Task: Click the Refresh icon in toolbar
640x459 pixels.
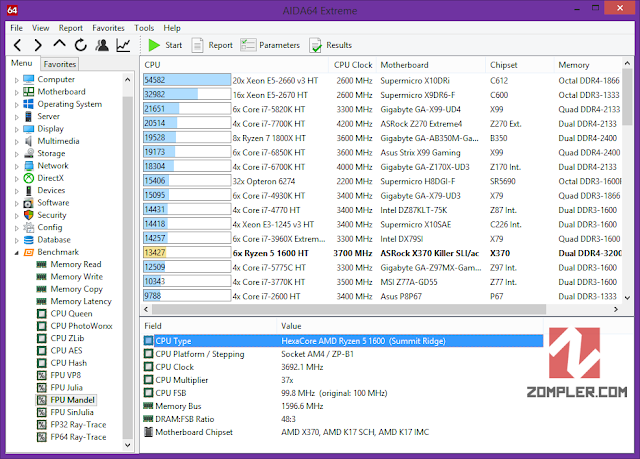Action: pyautogui.click(x=81, y=45)
